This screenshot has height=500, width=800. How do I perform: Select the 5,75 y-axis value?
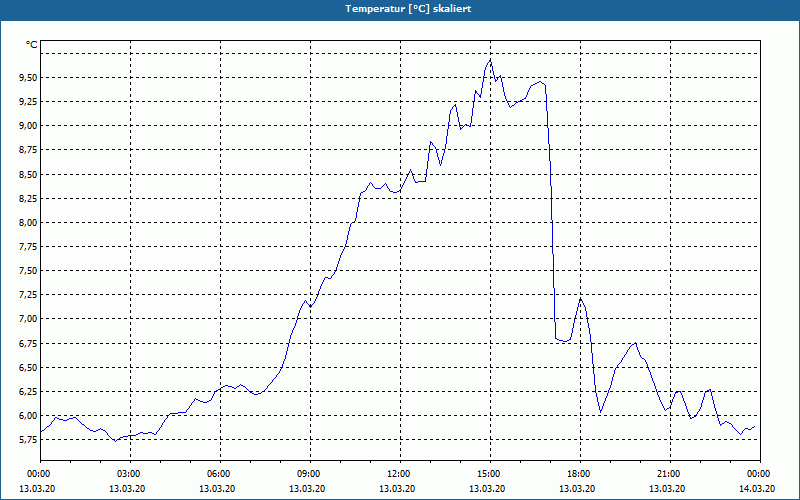click(29, 440)
